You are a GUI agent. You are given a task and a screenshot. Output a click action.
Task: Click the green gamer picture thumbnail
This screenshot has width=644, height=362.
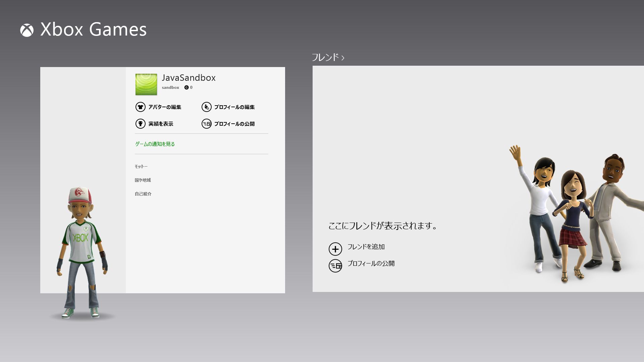point(146,84)
